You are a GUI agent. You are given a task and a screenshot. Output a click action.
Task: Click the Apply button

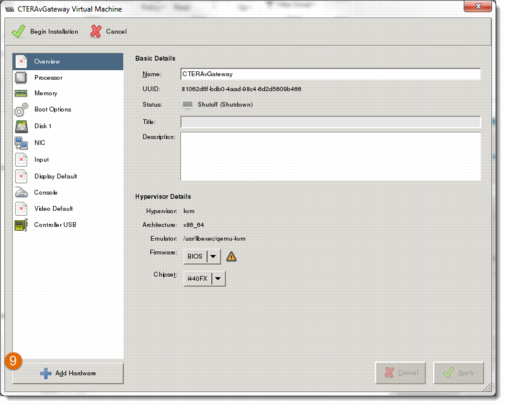coord(458,373)
